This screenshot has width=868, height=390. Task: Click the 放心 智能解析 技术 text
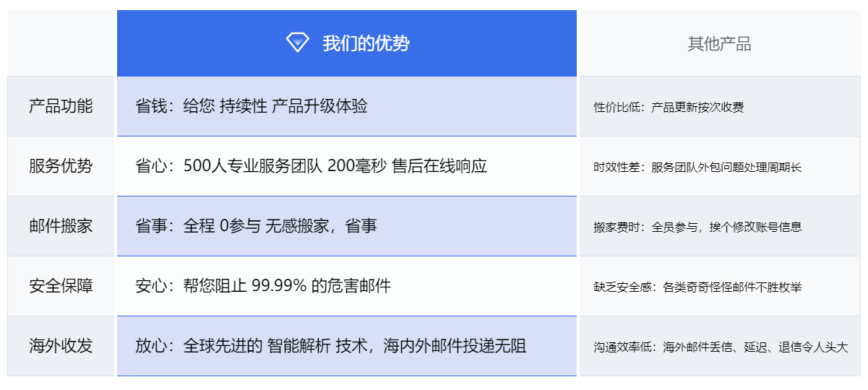330,346
